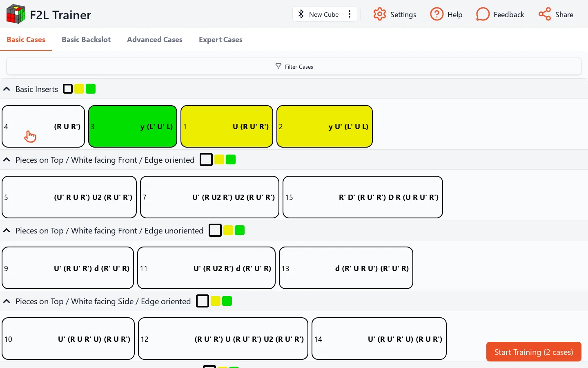Select case 4 card (R U R')
This screenshot has width=588, height=368.
click(x=43, y=126)
